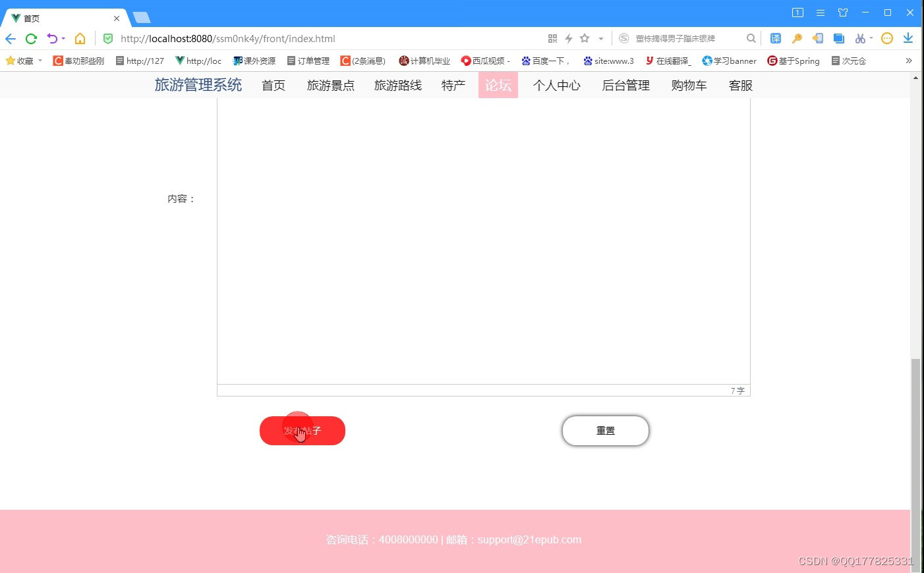This screenshot has height=573, width=924.
Task: Click the search box magnifier icon
Action: pos(751,39)
